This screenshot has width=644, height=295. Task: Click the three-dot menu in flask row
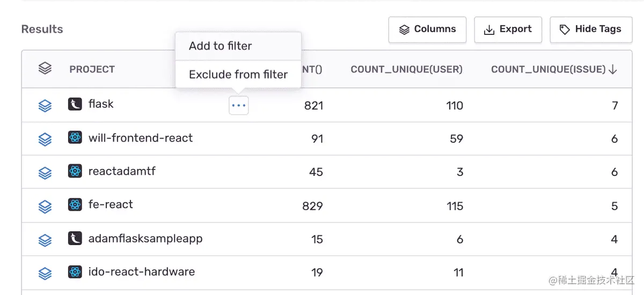239,106
